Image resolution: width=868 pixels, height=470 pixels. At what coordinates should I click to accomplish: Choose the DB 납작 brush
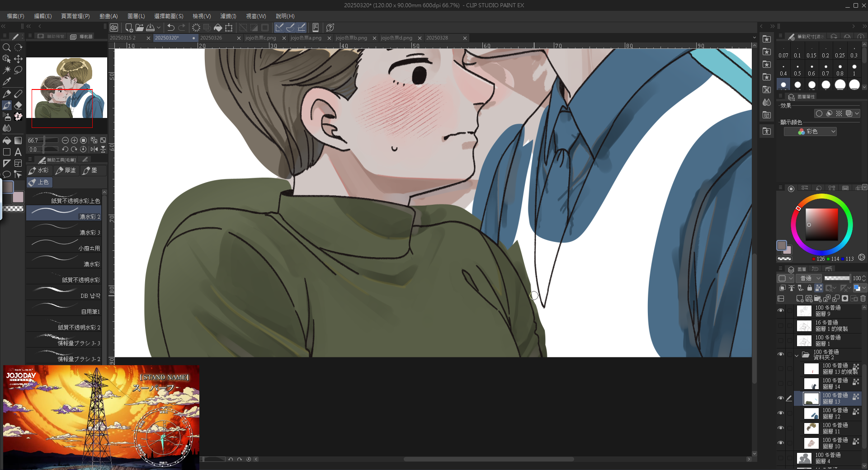[64, 293]
